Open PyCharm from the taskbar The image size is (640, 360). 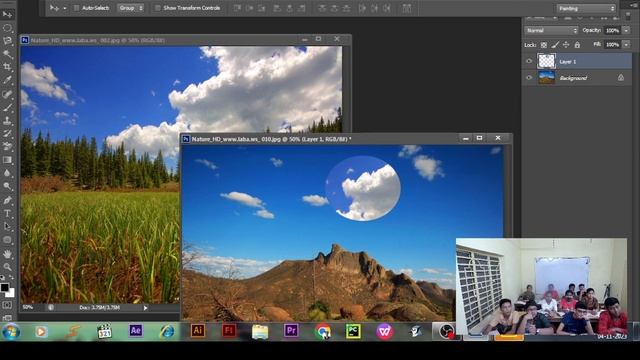[x=353, y=331]
